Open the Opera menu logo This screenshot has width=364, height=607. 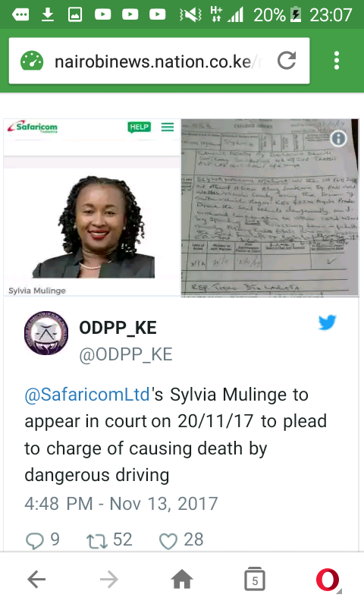tap(328, 580)
